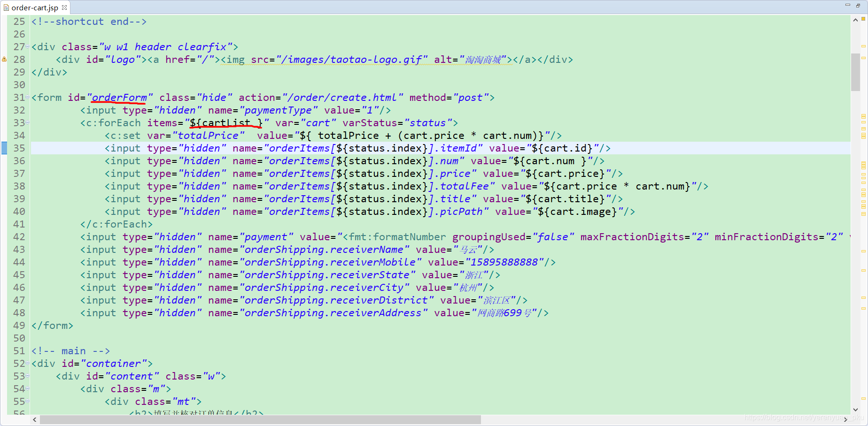Screen dimensions: 868x426
Task: Collapse the content div at line 53
Action: pos(27,376)
